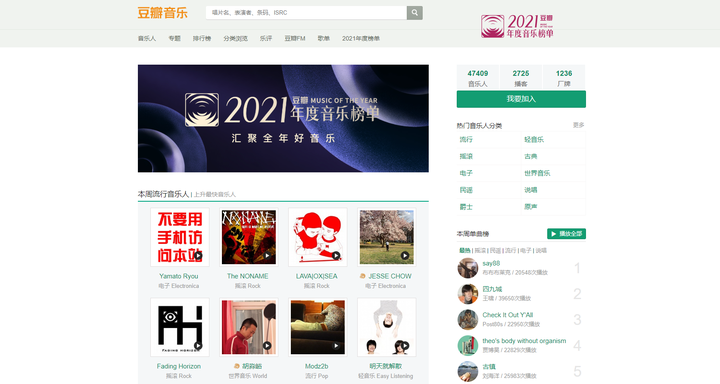The width and height of the screenshot is (720, 384).
Task: Focus the album search input field
Action: tap(306, 13)
